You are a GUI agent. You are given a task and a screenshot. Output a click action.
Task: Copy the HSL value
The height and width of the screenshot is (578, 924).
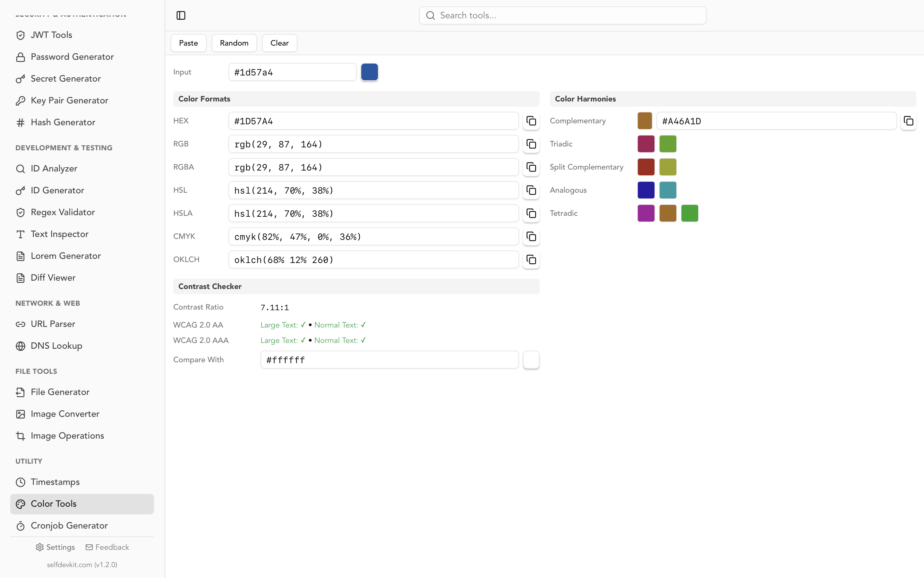click(x=531, y=190)
